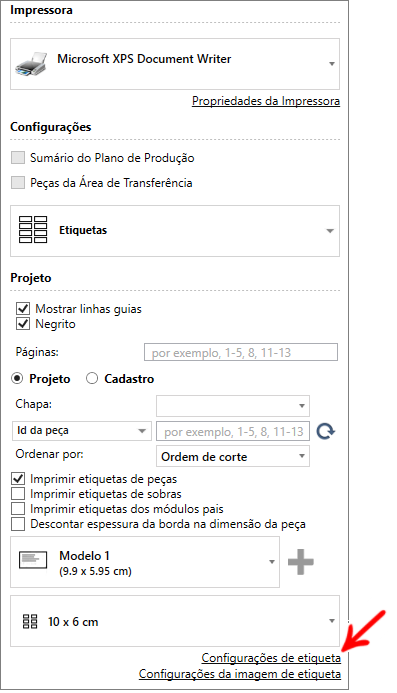
Task: Expand the Id da peça combo box
Action: (81, 431)
